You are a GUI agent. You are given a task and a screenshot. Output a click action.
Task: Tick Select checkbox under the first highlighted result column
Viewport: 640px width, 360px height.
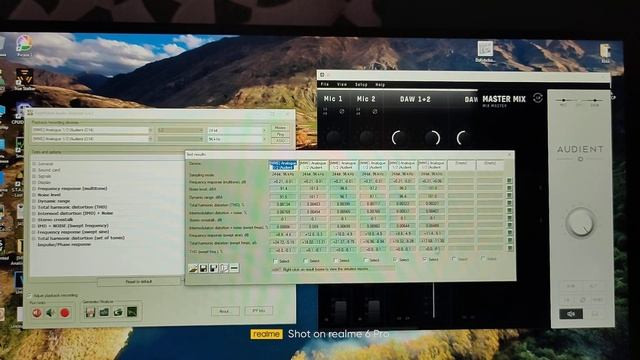coord(275,260)
